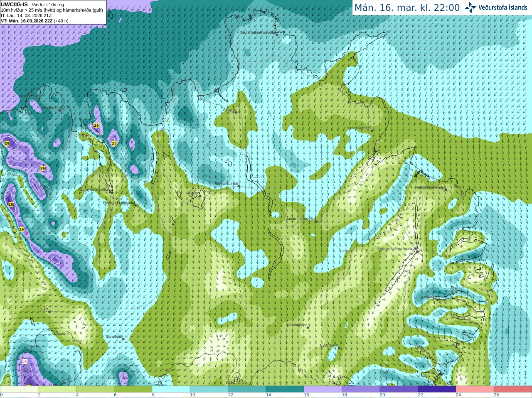This screenshot has width=532, height=398.
Task: Select the 2–4 m/s light green swatch
Action: (x=57, y=389)
